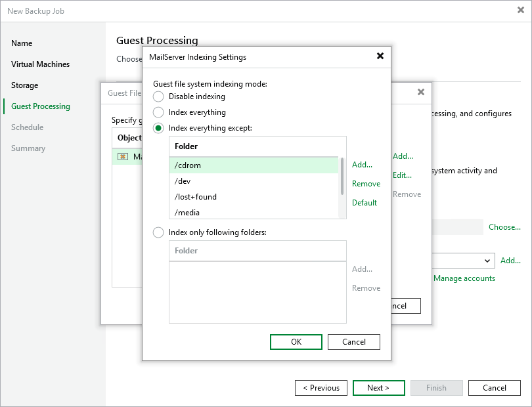The image size is (532, 407).
Task: Select the "Index everything except" radio button
Action: 158,128
